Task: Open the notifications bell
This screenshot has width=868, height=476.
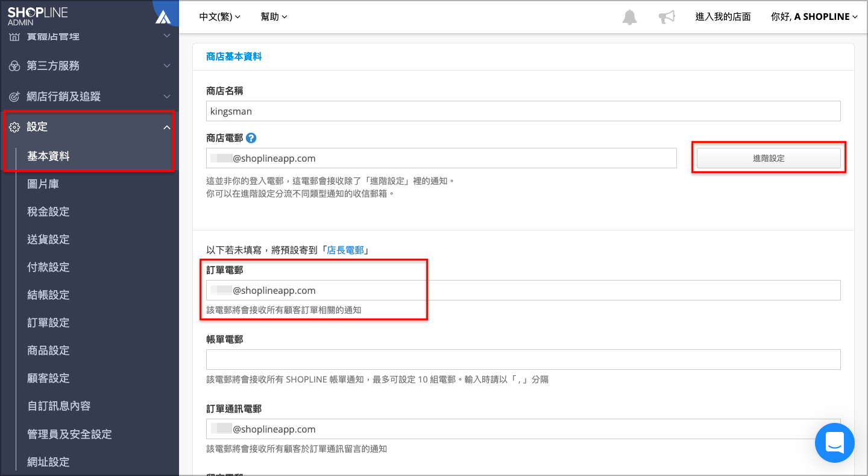Action: point(629,17)
